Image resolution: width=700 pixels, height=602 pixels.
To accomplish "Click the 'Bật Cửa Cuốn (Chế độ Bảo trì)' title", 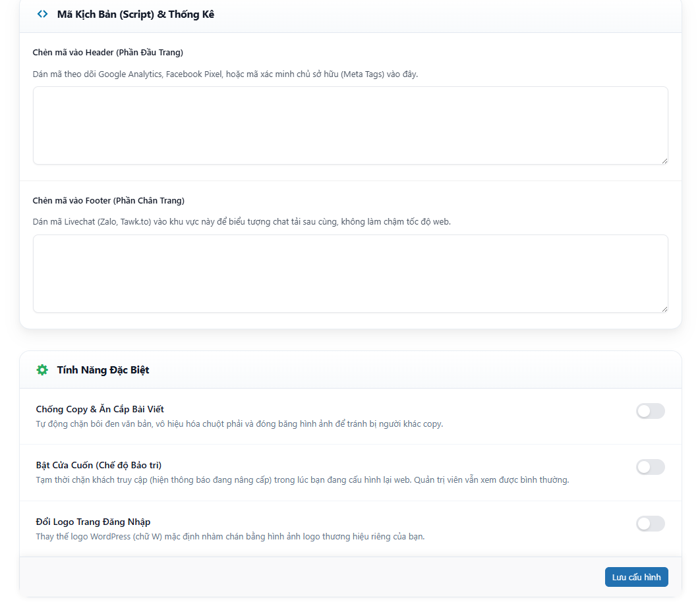I will [x=99, y=465].
